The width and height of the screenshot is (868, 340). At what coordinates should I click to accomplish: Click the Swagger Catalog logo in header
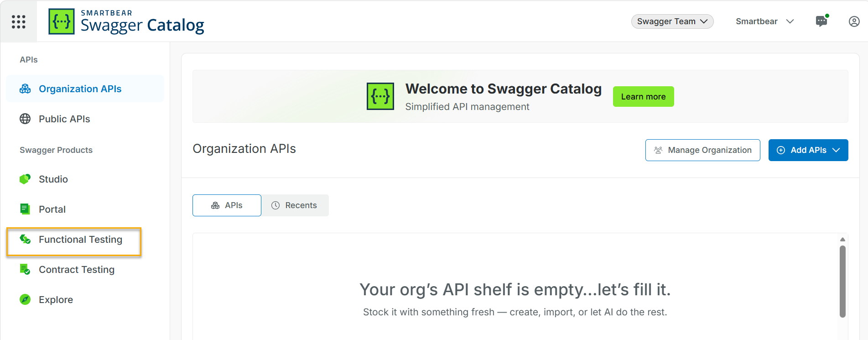point(126,21)
